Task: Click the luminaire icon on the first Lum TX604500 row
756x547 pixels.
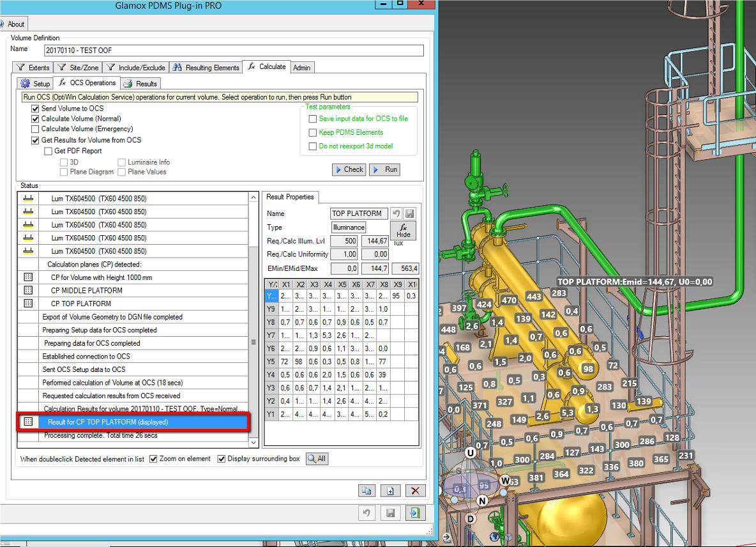Action: pyautogui.click(x=29, y=198)
